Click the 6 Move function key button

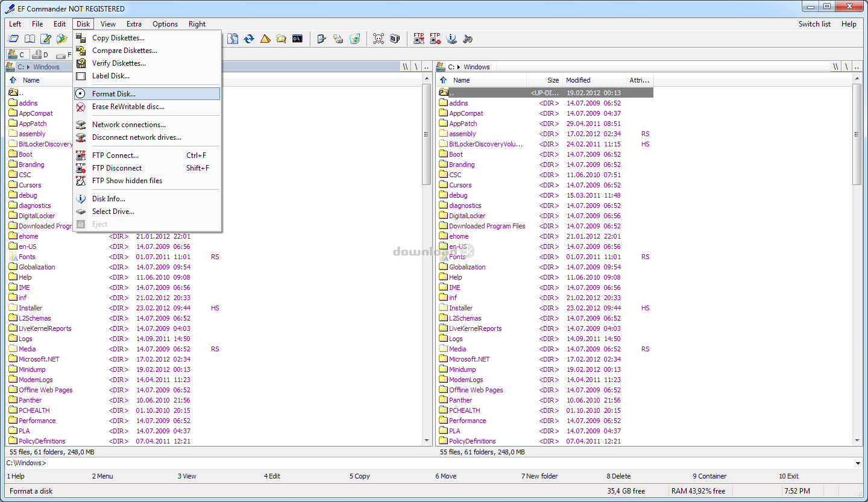tap(446, 476)
